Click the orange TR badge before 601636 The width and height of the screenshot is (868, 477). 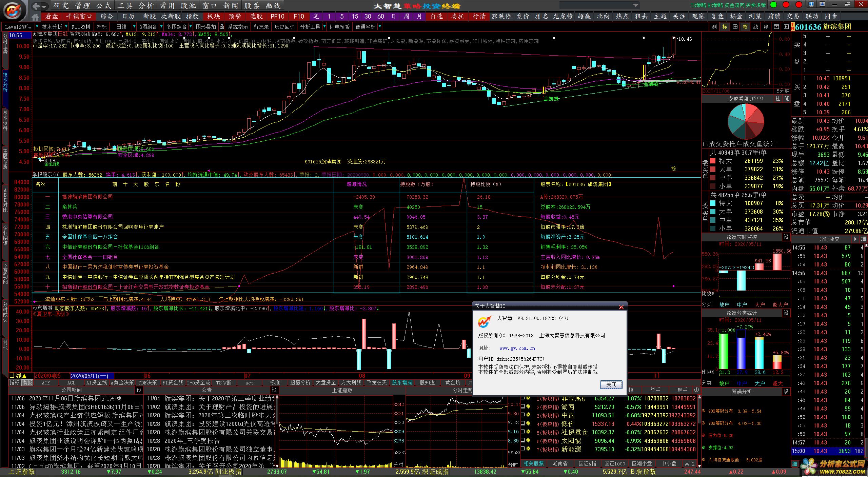[793, 27]
